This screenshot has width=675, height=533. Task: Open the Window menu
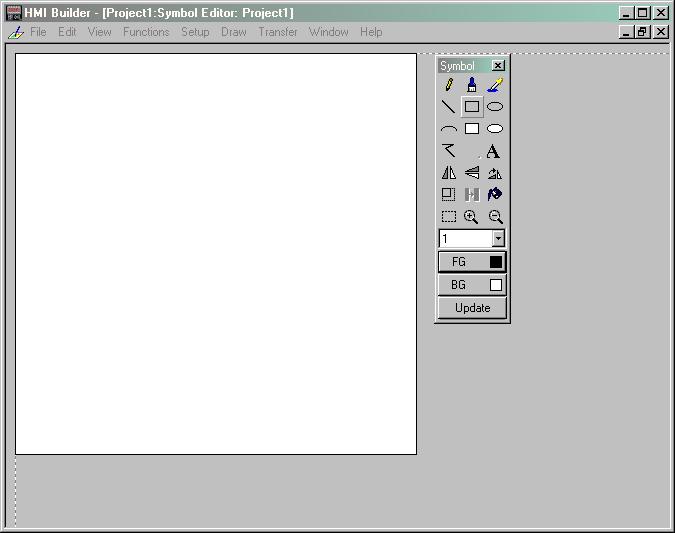[x=328, y=32]
